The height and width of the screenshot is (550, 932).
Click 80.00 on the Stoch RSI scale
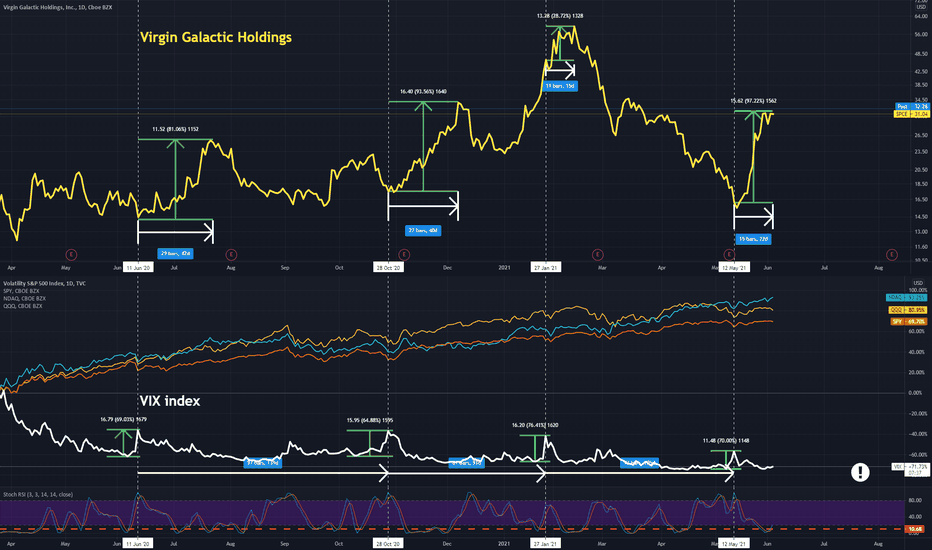(915, 501)
